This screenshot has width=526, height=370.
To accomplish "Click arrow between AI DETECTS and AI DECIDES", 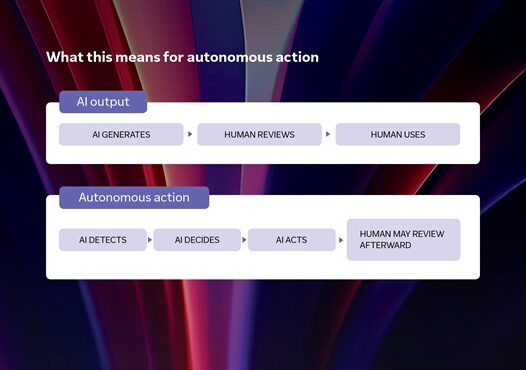I will point(150,240).
